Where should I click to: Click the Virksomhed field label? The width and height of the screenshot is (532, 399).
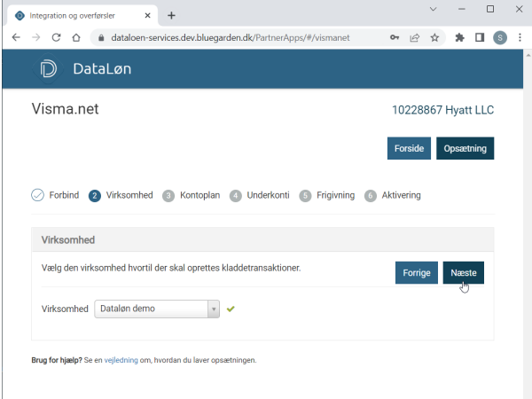tap(65, 309)
